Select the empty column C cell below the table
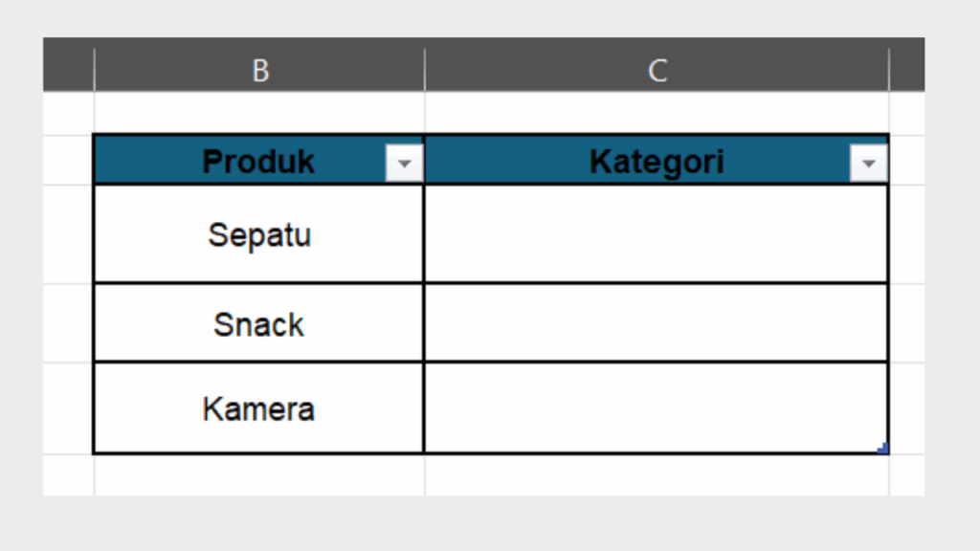Viewport: 980px width, 551px height. 656,475
